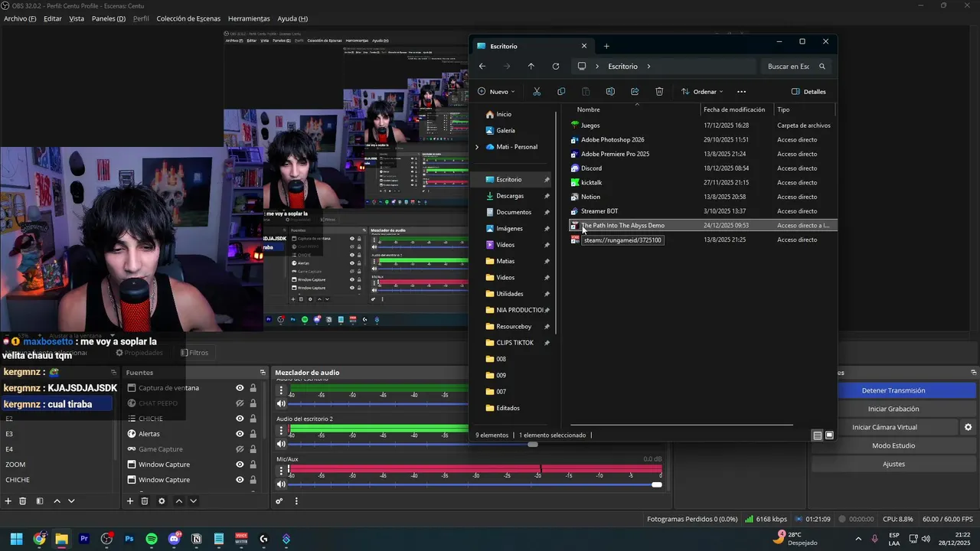Image resolution: width=980 pixels, height=551 pixels.
Task: Open Discord from the taskbar
Action: (174, 539)
